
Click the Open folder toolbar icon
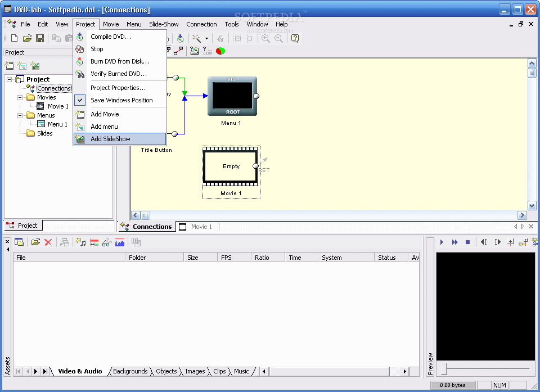click(27, 38)
